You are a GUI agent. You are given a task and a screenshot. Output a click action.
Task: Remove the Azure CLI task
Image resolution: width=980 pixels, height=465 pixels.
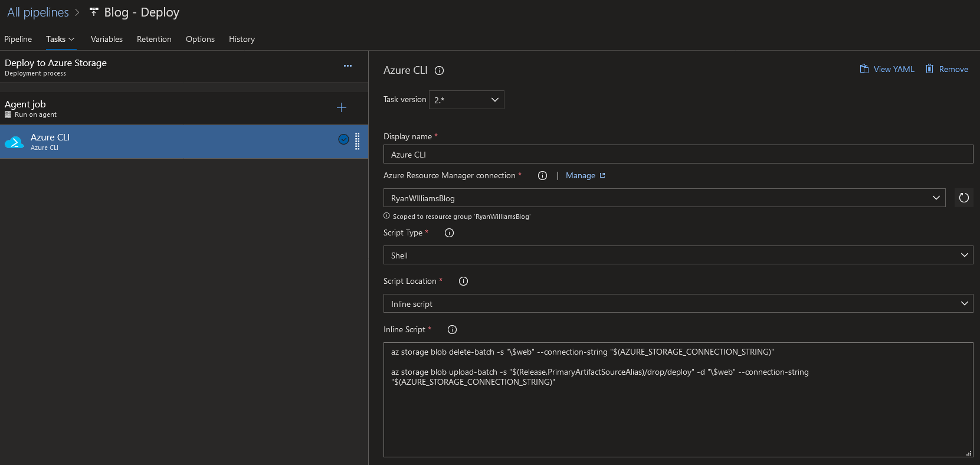[946, 69]
